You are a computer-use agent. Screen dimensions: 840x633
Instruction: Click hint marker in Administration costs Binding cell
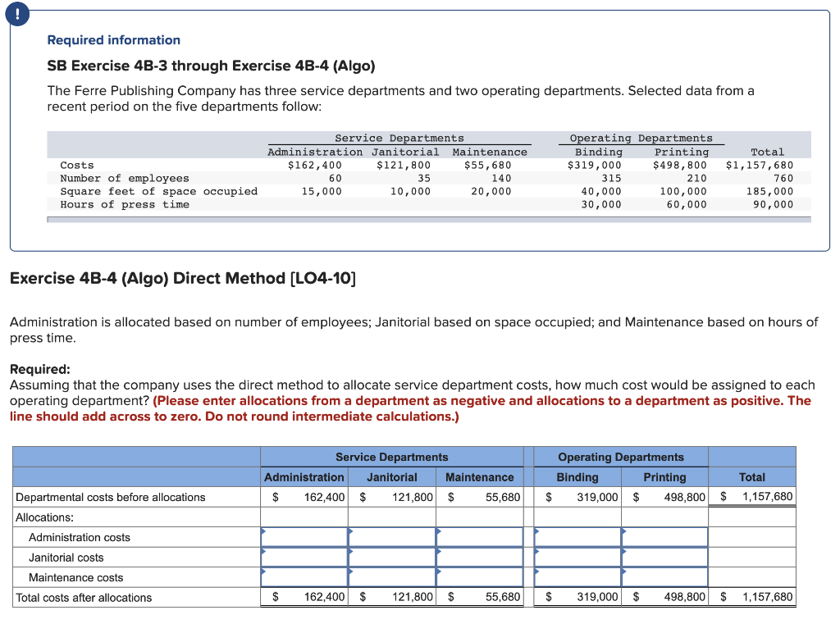pos(535,532)
